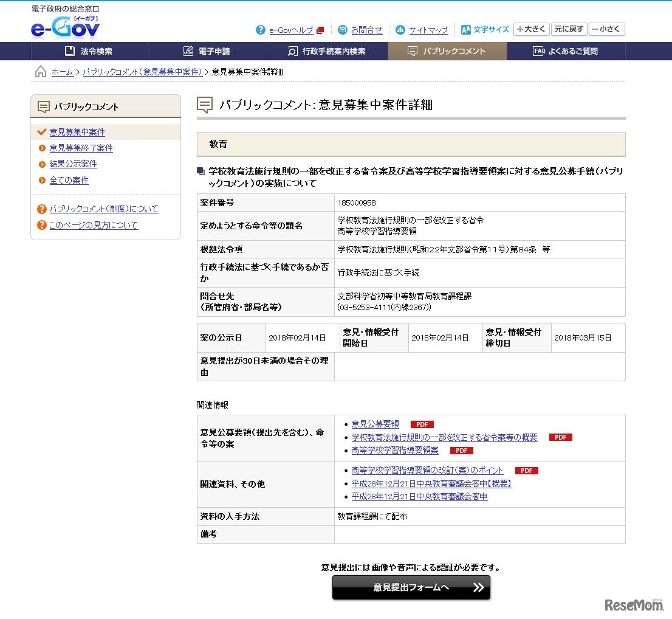The width and height of the screenshot is (672, 619).
Task: Click PDF badge beside 省令案等の概要
Action: 560,437
